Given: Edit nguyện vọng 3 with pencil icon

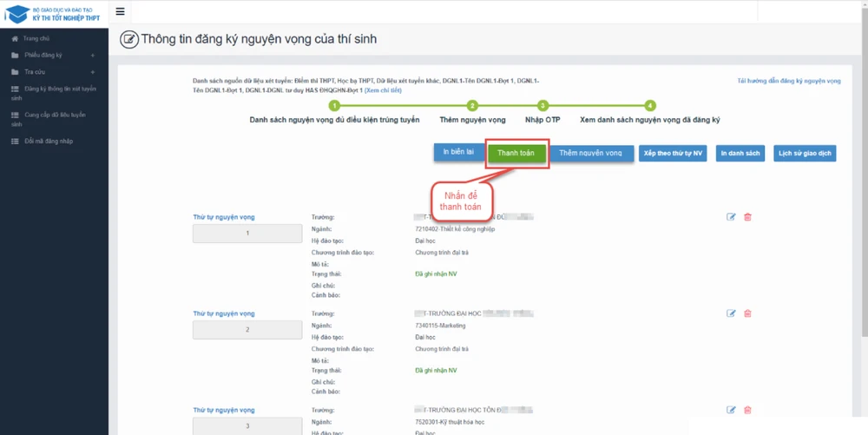Looking at the screenshot, I should click(731, 410).
